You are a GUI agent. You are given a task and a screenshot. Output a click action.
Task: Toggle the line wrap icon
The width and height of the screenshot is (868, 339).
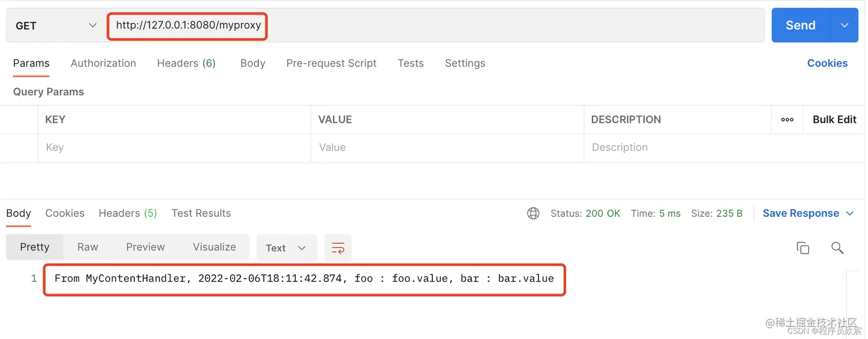coord(338,248)
